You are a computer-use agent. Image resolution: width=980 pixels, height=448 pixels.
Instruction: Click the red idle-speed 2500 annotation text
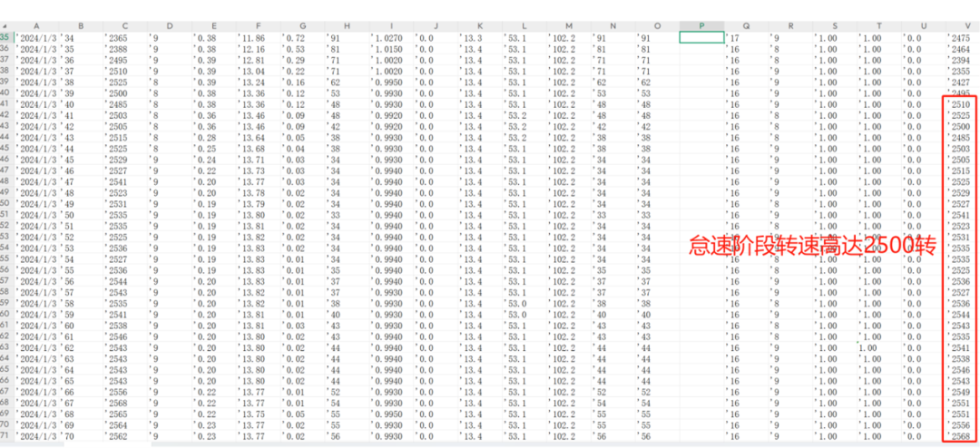(812, 246)
